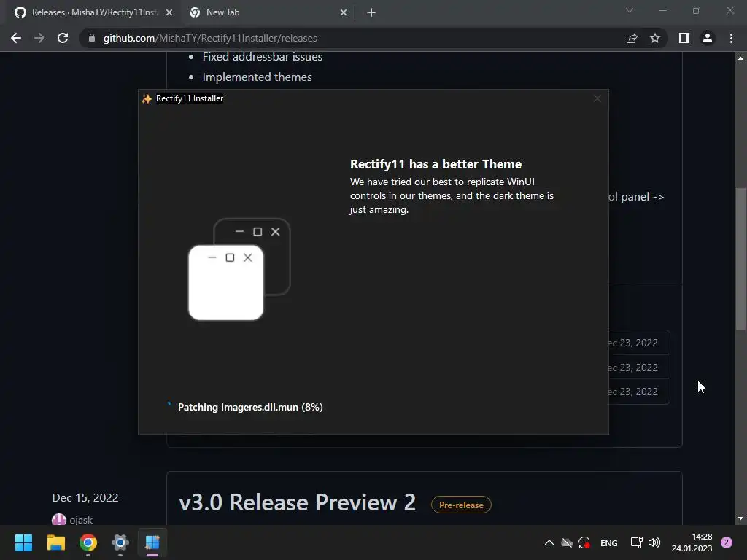Switch to the Releases MishaTY/Rectify11Installer tab
747x560 pixels.
(93, 12)
